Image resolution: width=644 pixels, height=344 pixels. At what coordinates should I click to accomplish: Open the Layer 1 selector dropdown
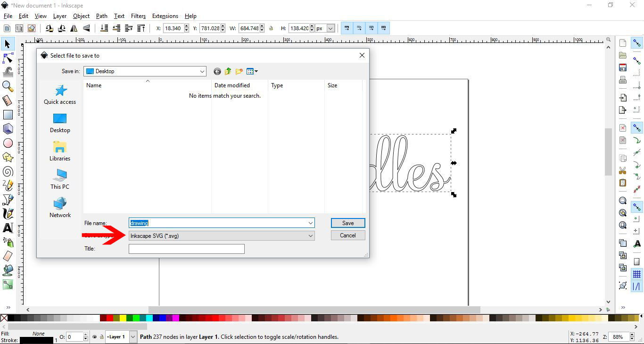click(x=132, y=337)
